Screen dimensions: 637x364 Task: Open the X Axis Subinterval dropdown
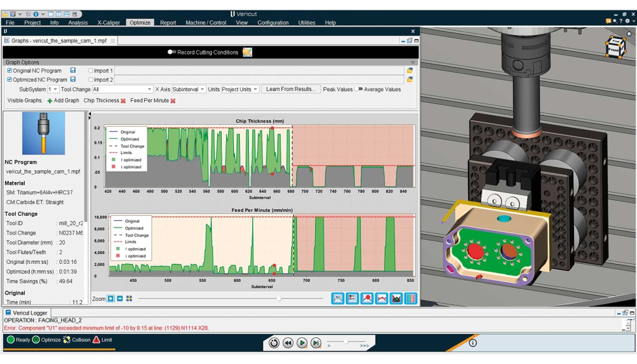coord(188,89)
